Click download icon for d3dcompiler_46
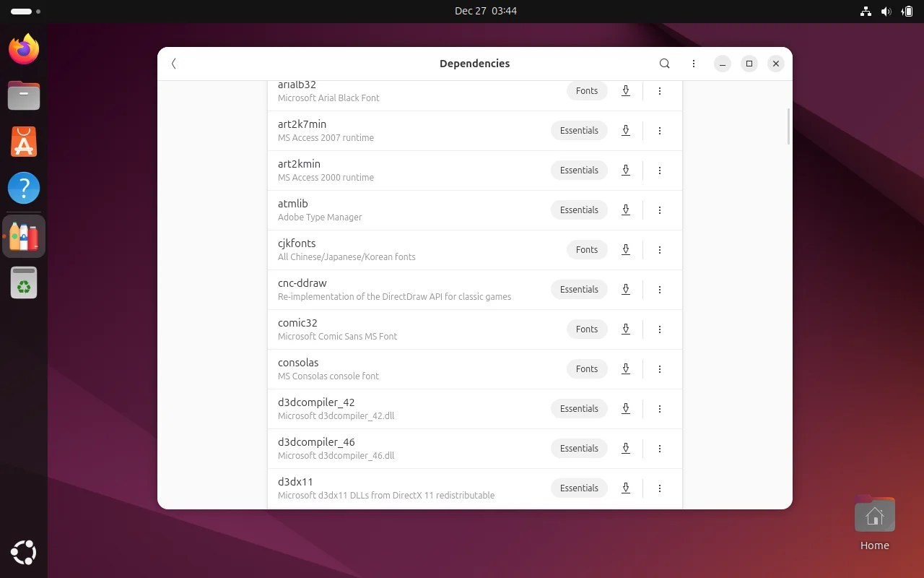 coord(626,449)
